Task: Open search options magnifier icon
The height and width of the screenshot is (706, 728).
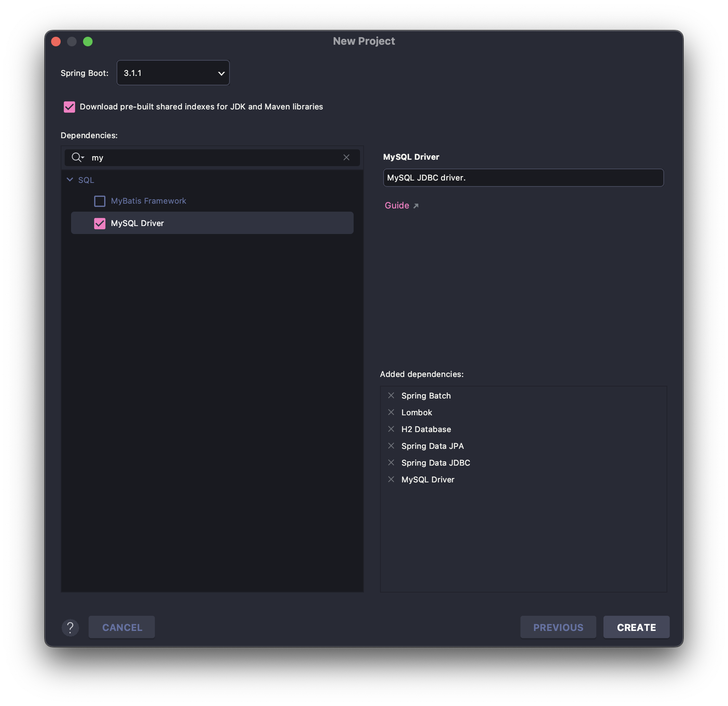Action: click(78, 157)
